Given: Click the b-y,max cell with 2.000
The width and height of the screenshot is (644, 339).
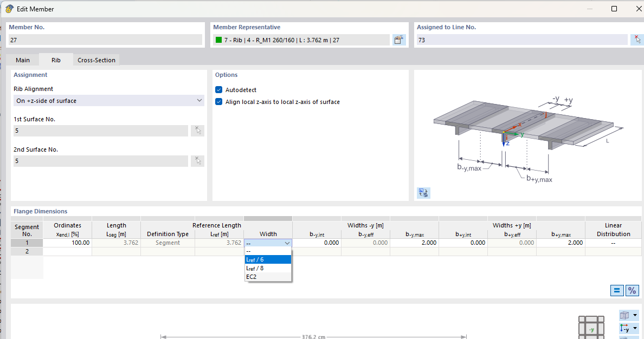Looking at the screenshot, I should tap(414, 243).
